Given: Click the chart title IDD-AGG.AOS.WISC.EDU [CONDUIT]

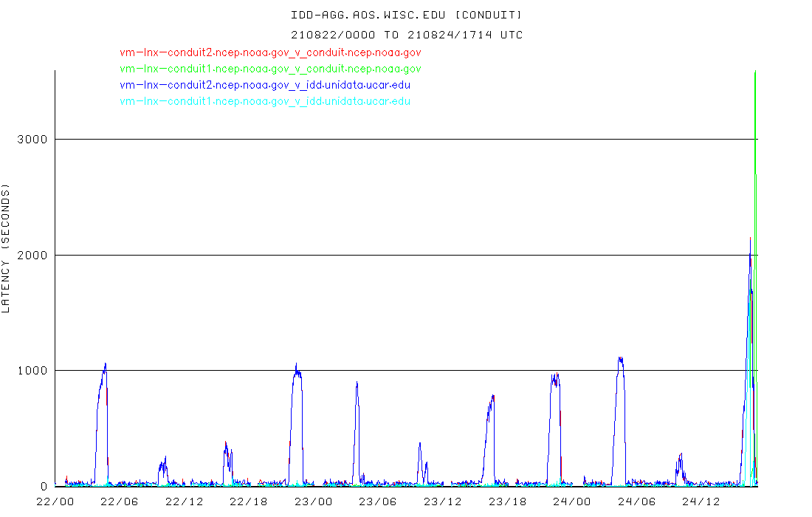Looking at the screenshot, I should click(406, 15).
